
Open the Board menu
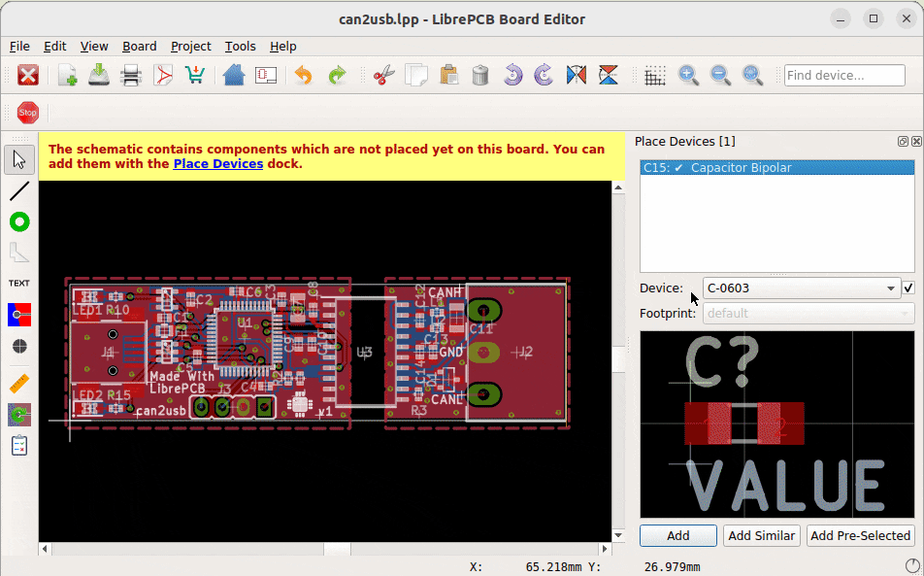[140, 46]
